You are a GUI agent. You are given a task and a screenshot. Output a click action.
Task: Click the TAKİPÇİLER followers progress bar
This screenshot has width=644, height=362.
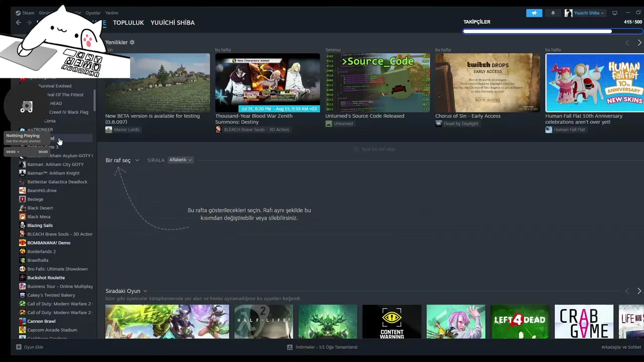pos(552,31)
